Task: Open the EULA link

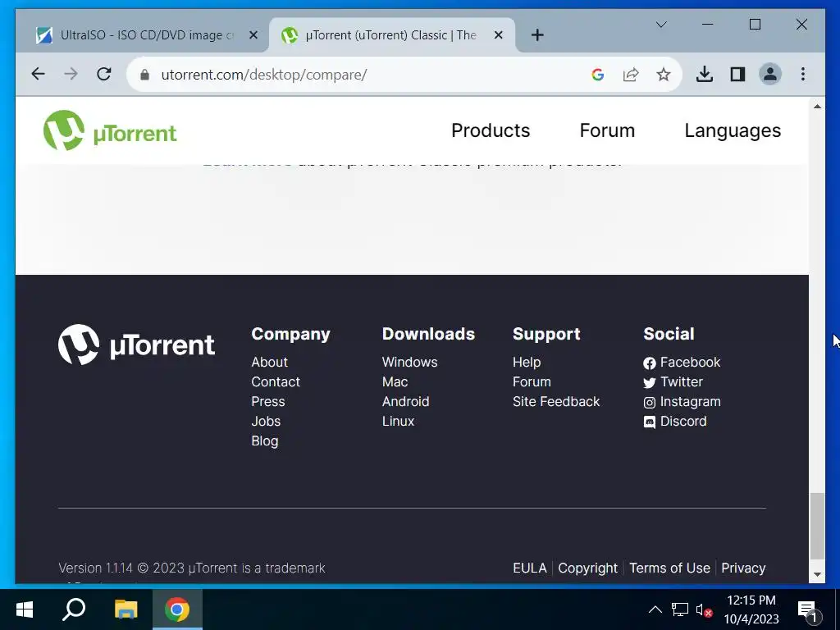Action: 530,568
